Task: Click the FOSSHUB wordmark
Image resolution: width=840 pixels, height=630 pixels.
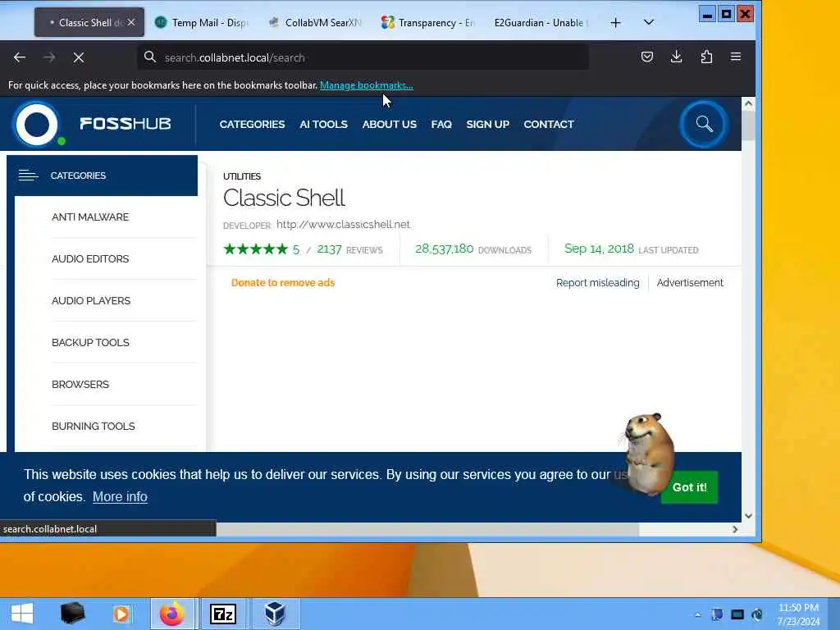Action: tap(126, 124)
